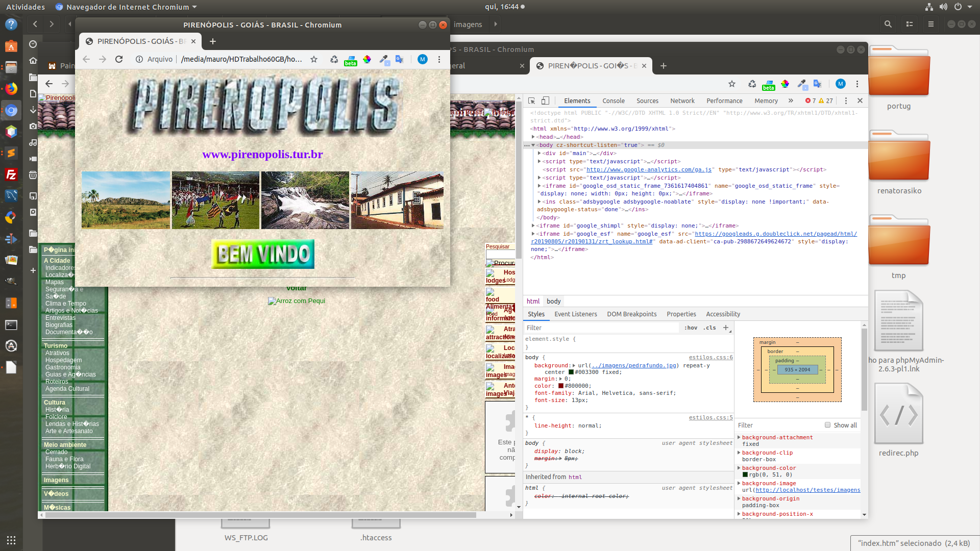The image size is (980, 551).
Task: Show more DevTools tabs via double chevron
Action: (791, 101)
